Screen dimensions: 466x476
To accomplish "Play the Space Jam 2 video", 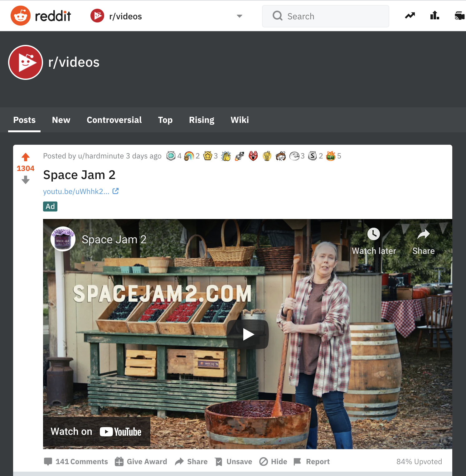I will [x=248, y=334].
